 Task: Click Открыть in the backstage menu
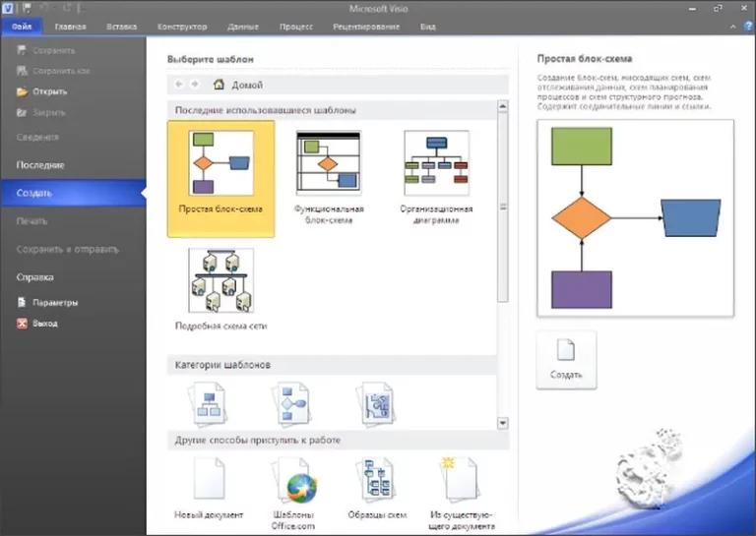click(x=49, y=91)
